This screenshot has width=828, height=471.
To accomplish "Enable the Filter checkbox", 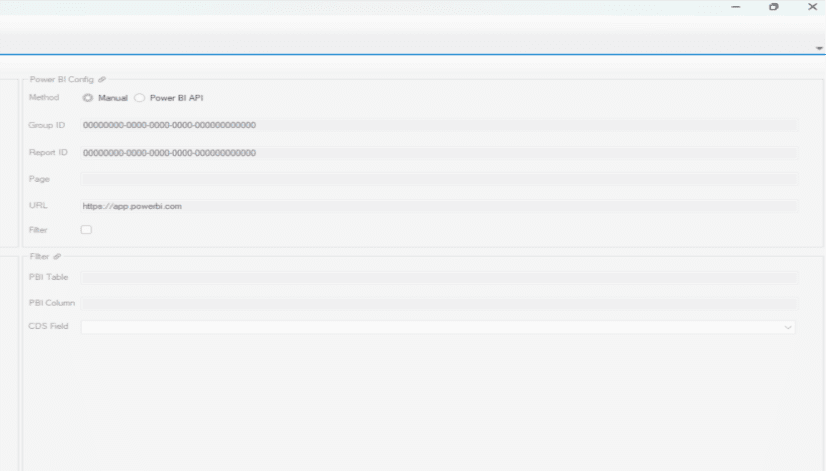I will (86, 230).
